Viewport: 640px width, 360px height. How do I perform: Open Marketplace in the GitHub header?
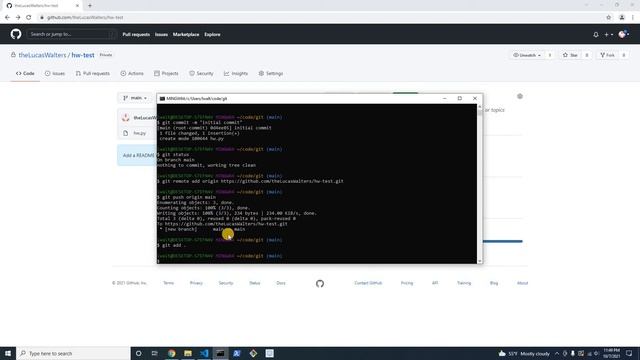pyautogui.click(x=186, y=35)
